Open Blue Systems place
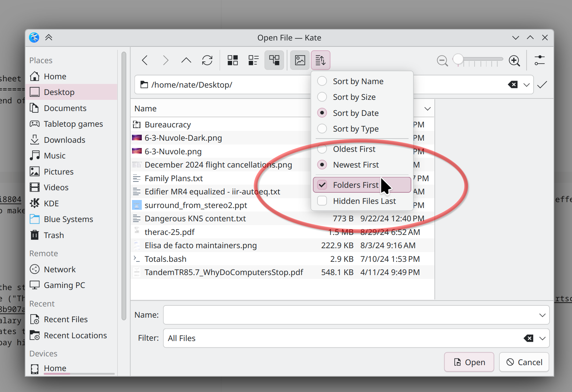 pos(72,219)
